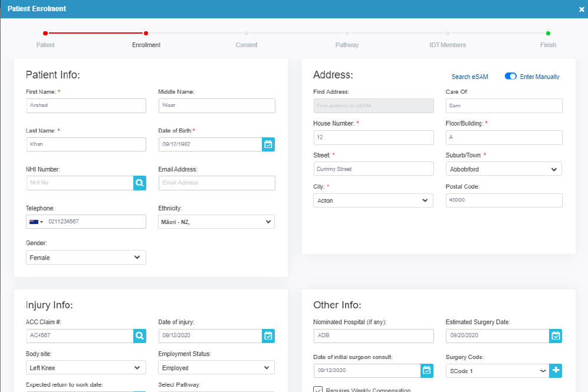Screen dimensions: 588x392
Task: Add a surgery code with plus icon
Action: click(556, 371)
